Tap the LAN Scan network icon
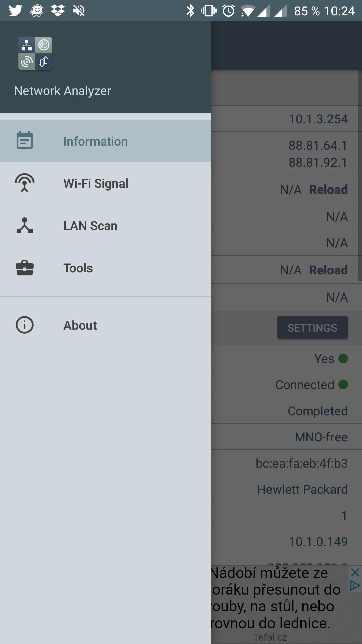362x644 pixels. (x=24, y=226)
